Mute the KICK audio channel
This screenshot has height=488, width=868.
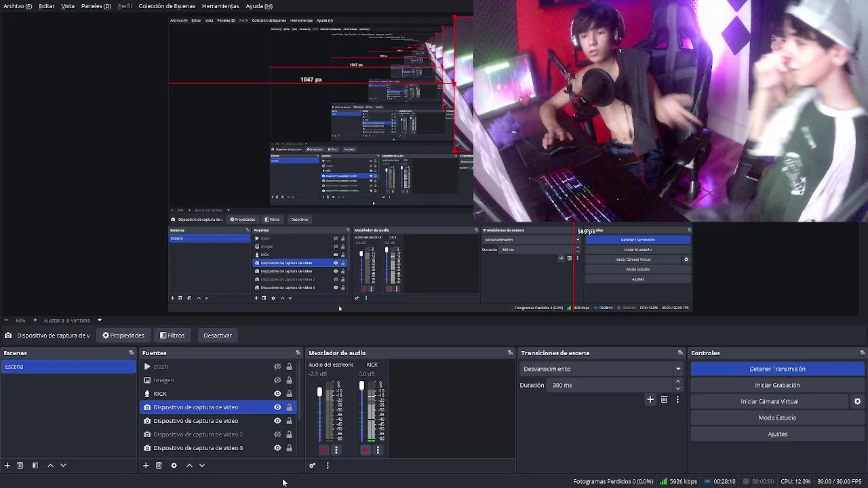[x=366, y=450]
